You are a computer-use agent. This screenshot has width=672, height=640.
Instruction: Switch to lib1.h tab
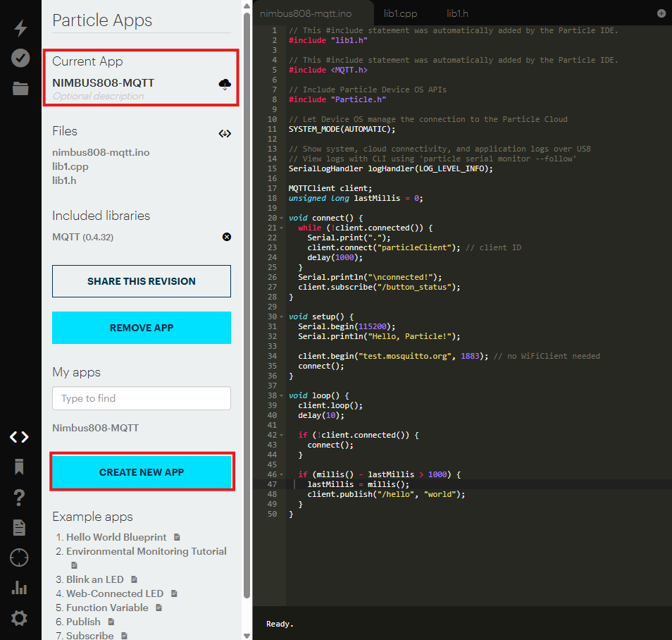(457, 13)
